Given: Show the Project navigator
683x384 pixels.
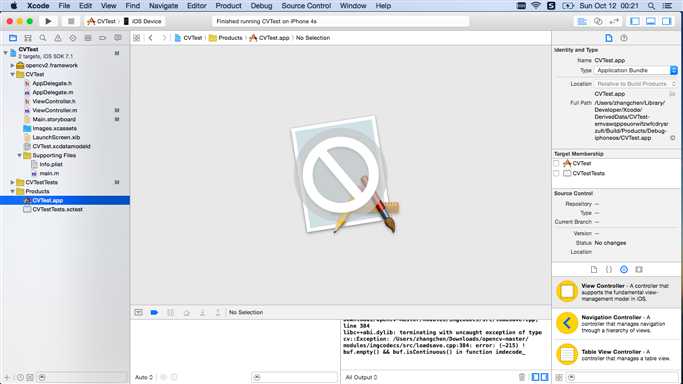Looking at the screenshot, I should [x=13, y=38].
